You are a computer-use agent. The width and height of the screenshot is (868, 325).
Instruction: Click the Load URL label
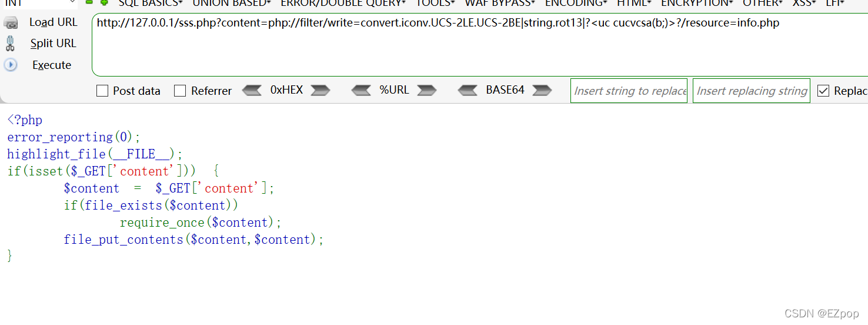point(53,22)
